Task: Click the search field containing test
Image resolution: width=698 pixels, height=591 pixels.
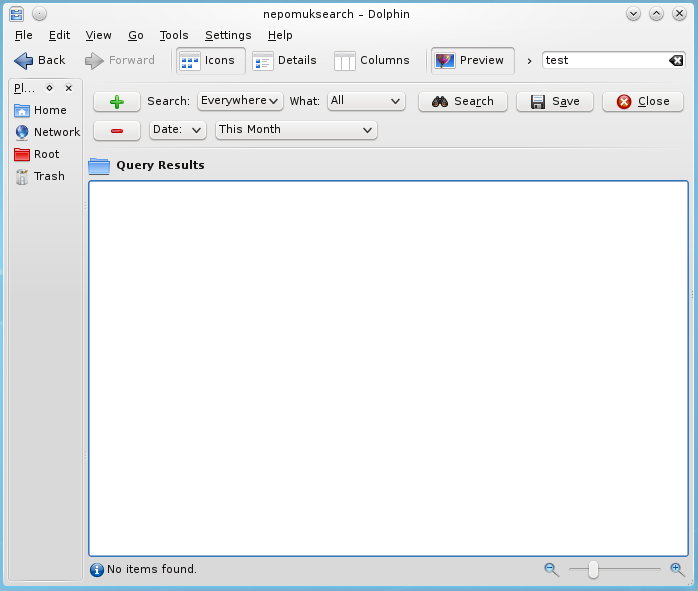Action: (613, 60)
